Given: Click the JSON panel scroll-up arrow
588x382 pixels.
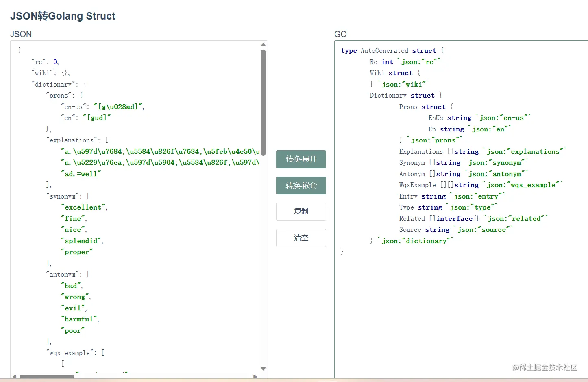Looking at the screenshot, I should pos(263,45).
